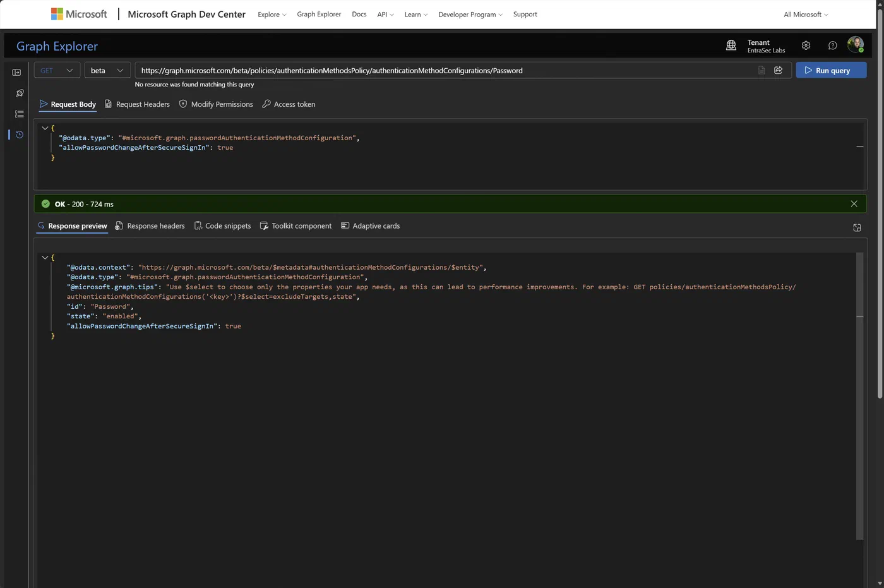Open the history clock icon in sidebar
Image resolution: width=884 pixels, height=588 pixels.
20,135
